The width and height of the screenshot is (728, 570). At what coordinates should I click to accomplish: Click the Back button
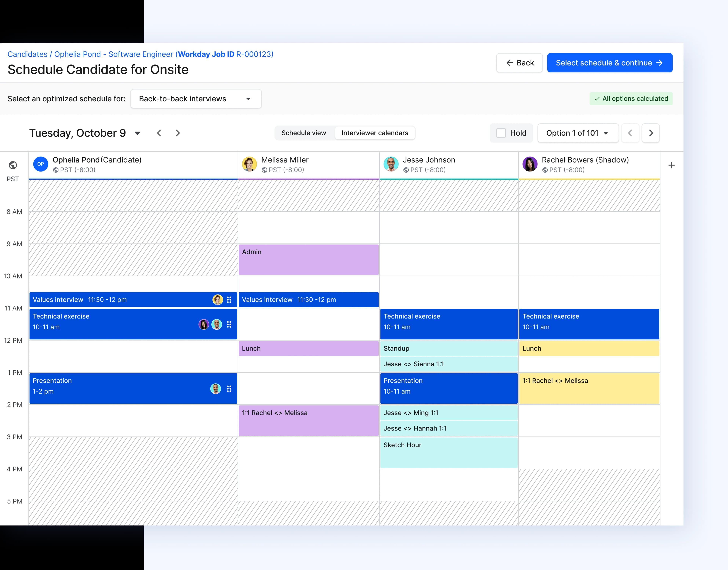519,62
